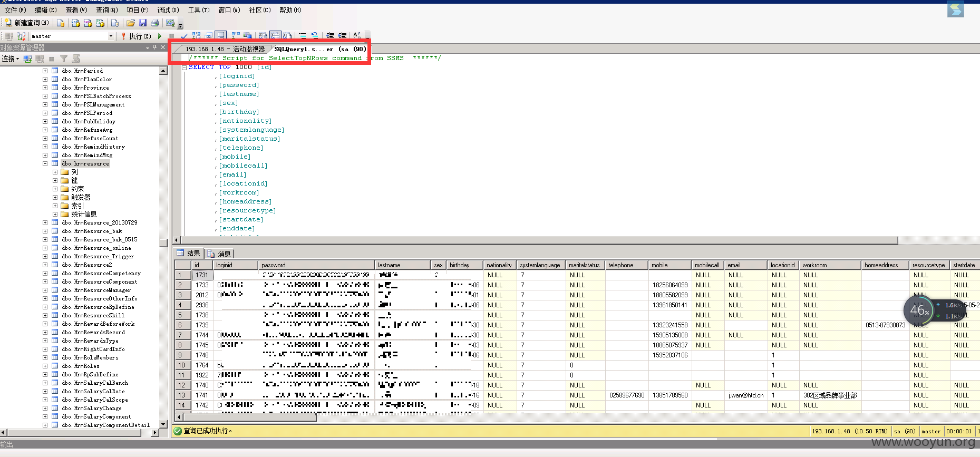The height and width of the screenshot is (457, 980).
Task: Expand the dbo.HrmResource_bak table node
Action: 45,231
